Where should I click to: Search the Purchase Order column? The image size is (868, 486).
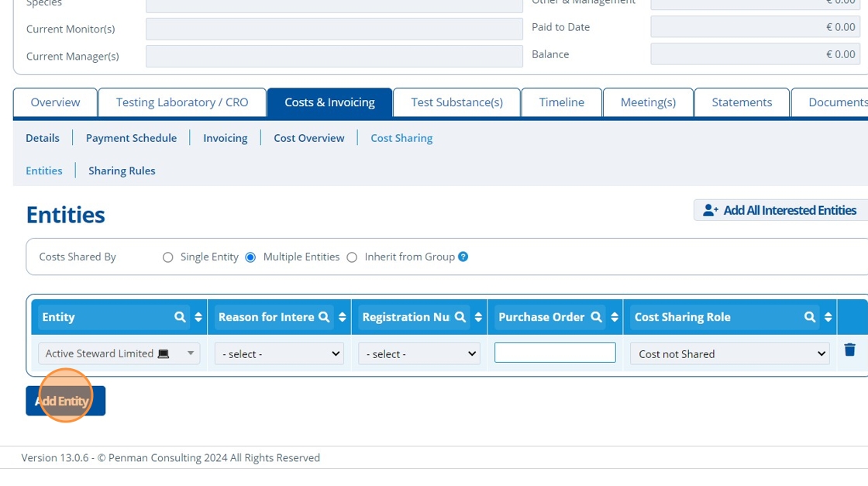(x=596, y=317)
